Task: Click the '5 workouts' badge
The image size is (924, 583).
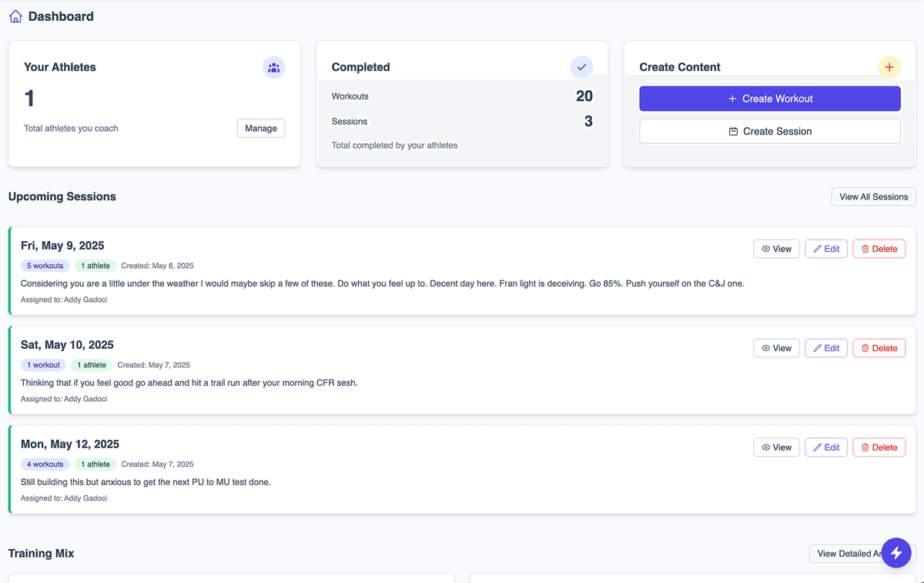Action: click(45, 266)
